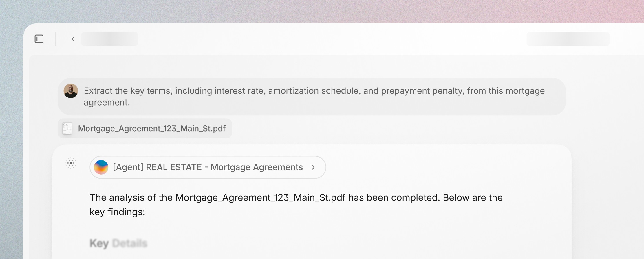
Task: Click the assistant dotted sparkle icon
Action: click(71, 163)
